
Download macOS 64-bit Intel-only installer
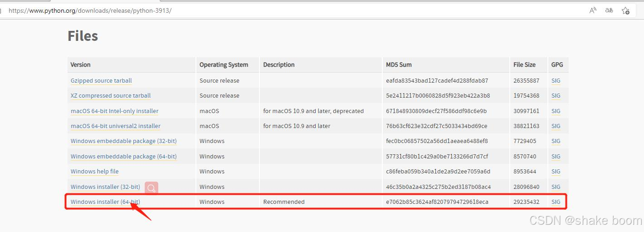(x=114, y=111)
